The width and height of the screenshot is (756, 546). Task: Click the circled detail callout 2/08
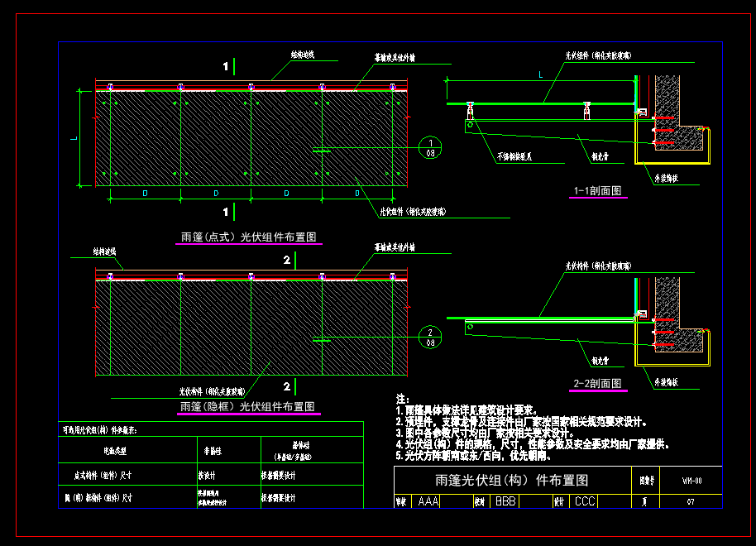430,338
